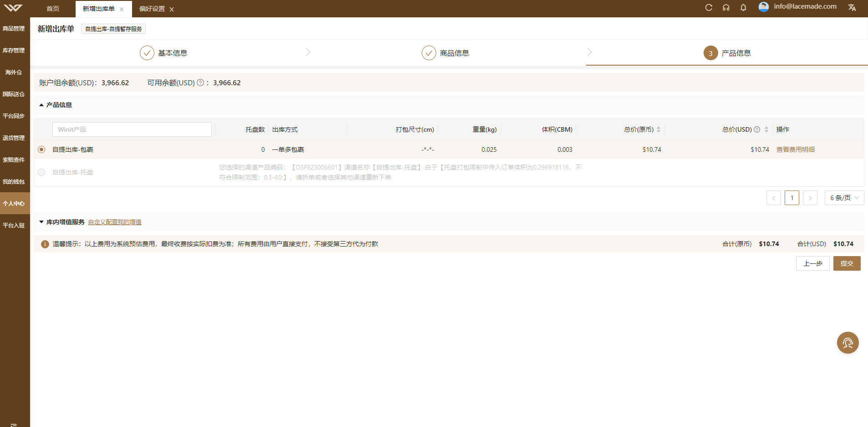The image size is (868, 427).
Task: Go to next page arrow
Action: coord(810,198)
